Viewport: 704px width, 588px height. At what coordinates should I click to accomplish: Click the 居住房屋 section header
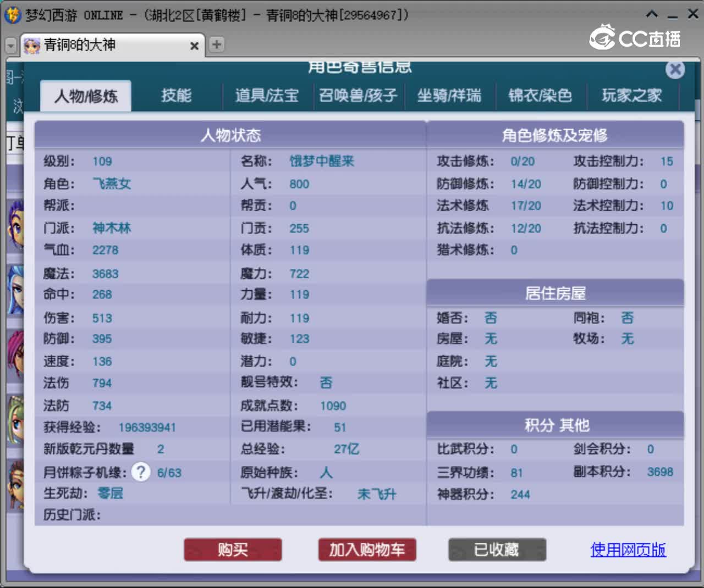point(555,293)
